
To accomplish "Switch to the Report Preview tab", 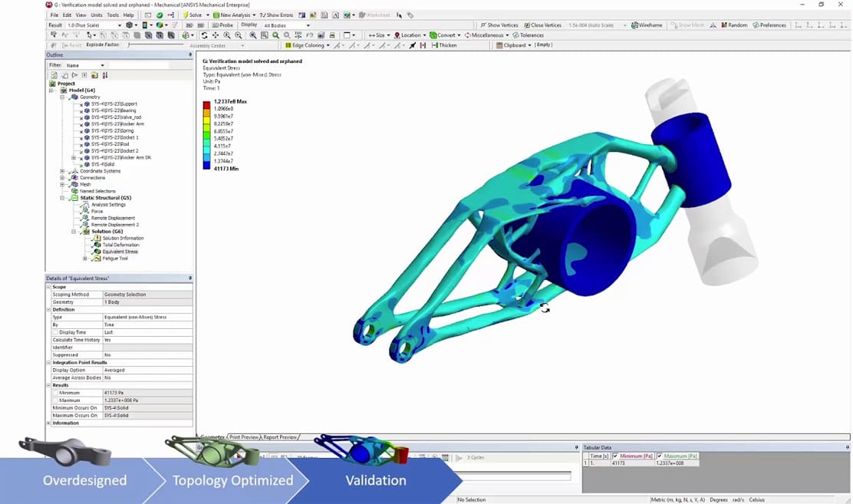I will [x=280, y=437].
